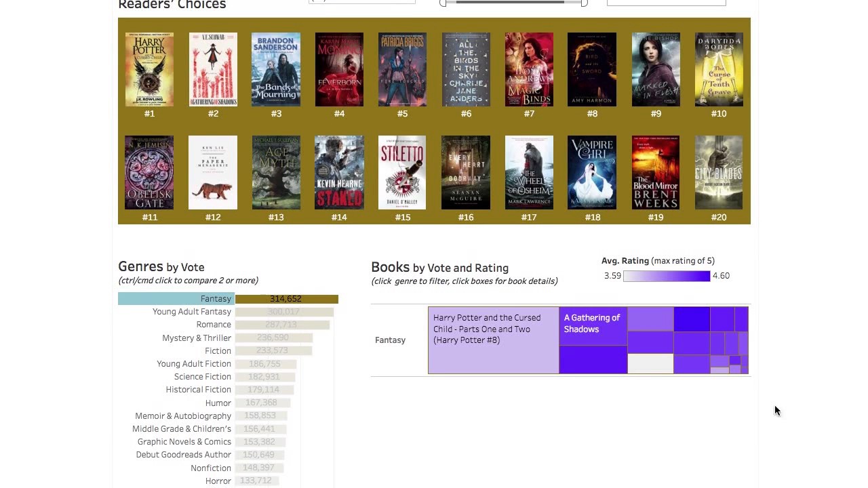Click Age of Myth cover #13
The width and height of the screenshot is (868, 488).
[x=276, y=173]
